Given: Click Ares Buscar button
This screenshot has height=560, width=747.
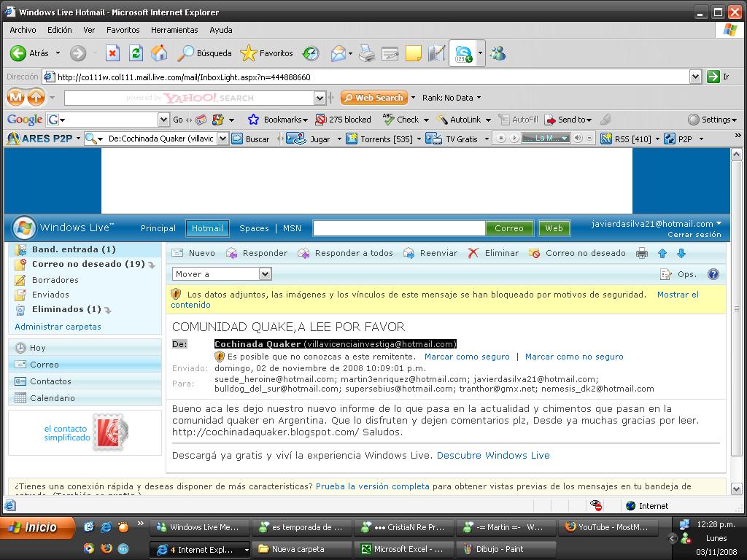Looking at the screenshot, I should [251, 139].
